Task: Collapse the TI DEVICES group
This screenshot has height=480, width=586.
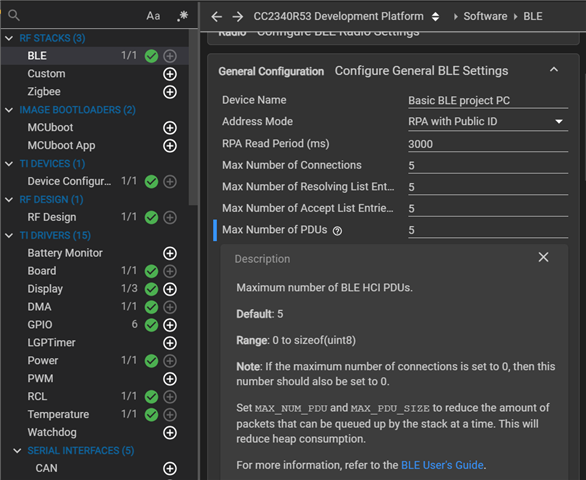Action: point(9,164)
